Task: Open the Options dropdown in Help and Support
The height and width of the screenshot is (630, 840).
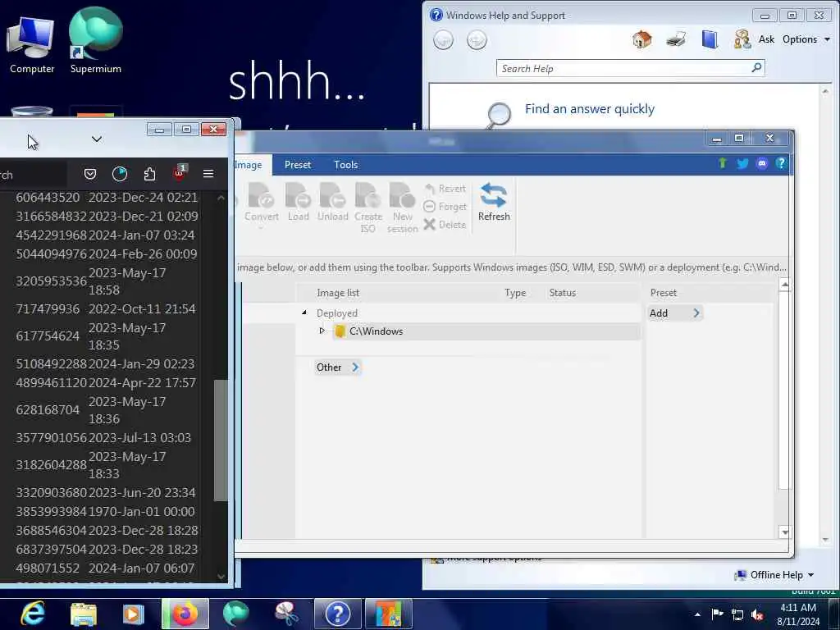Action: coord(806,39)
